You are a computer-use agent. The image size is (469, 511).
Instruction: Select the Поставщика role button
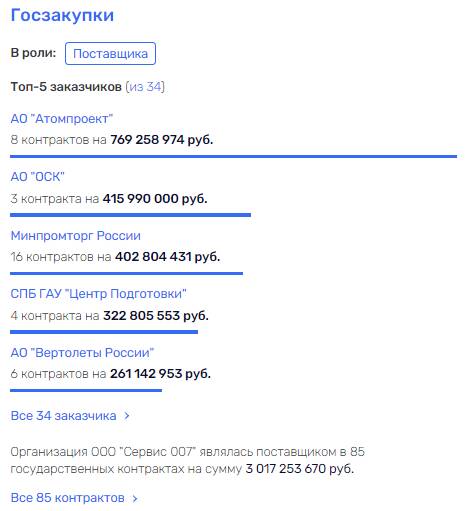point(110,53)
